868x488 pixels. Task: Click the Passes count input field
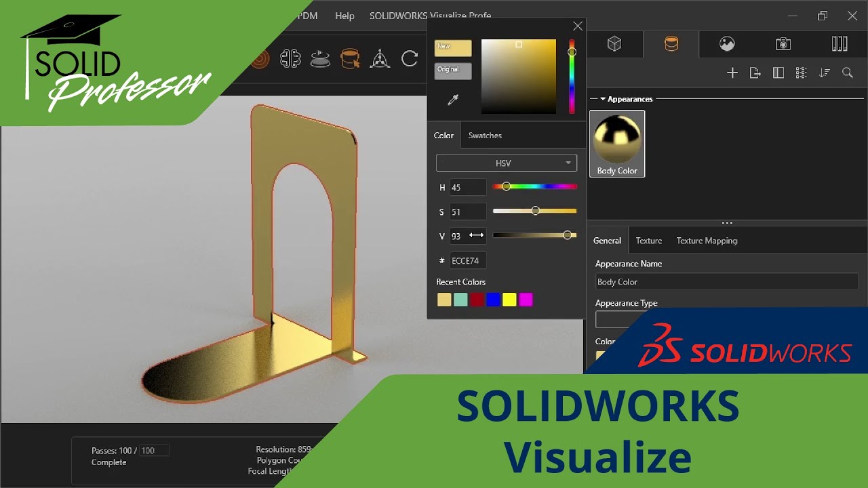154,451
